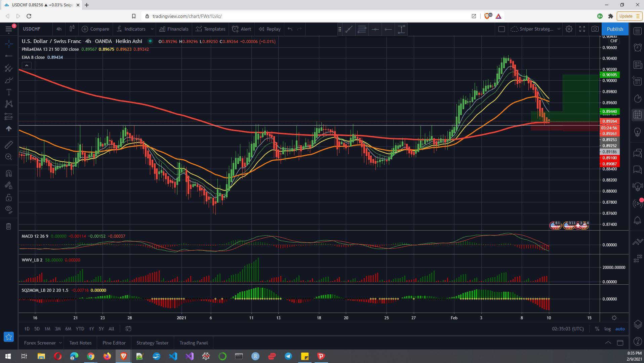
Task: Open the CHF currency scale label
Action: (x=614, y=41)
